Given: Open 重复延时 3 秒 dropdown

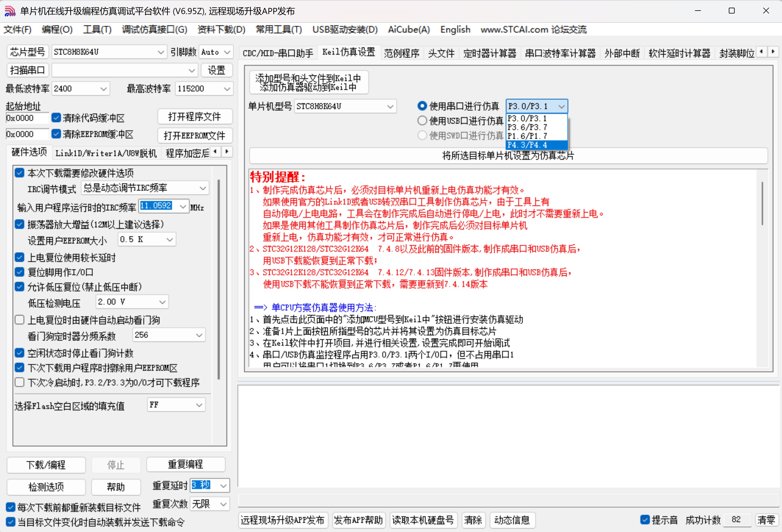Looking at the screenshot, I should pyautogui.click(x=210, y=485).
